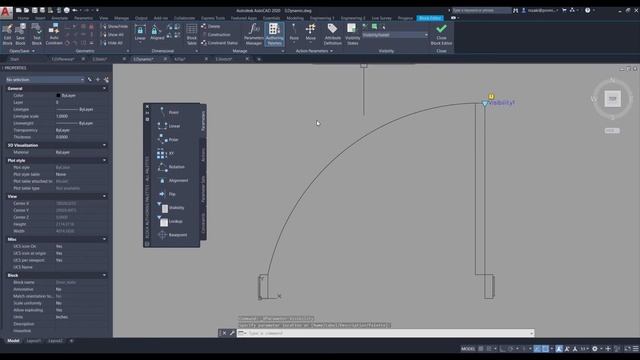Click Save Block in the ribbon
The height and width of the screenshot is (360, 640).
[20, 34]
